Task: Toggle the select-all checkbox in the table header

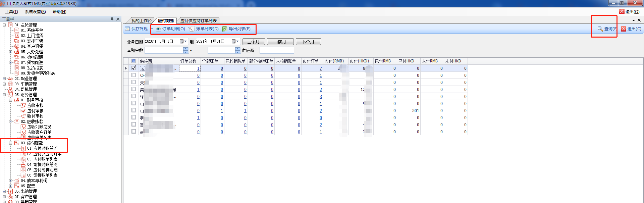Action: click(x=133, y=61)
